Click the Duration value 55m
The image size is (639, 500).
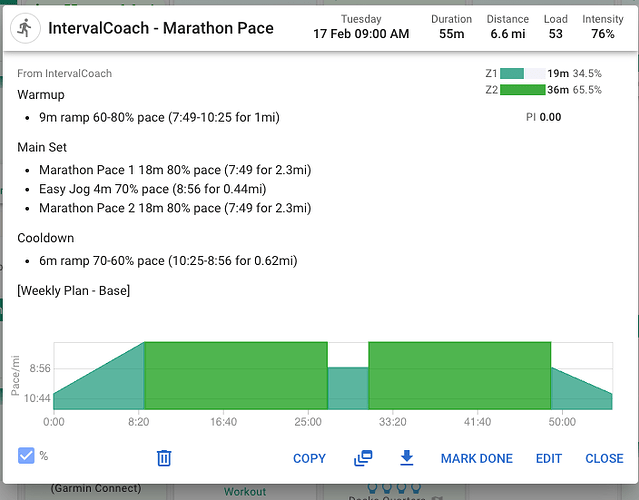(452, 34)
